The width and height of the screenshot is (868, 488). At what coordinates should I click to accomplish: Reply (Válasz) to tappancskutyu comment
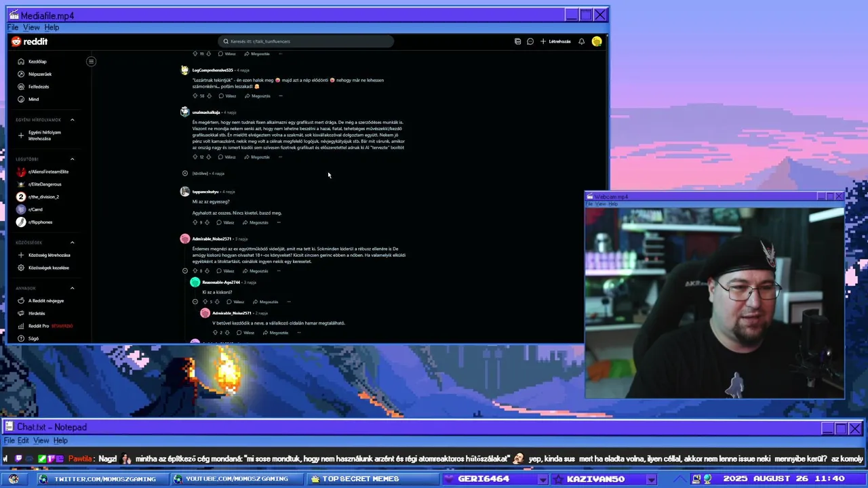pos(225,222)
